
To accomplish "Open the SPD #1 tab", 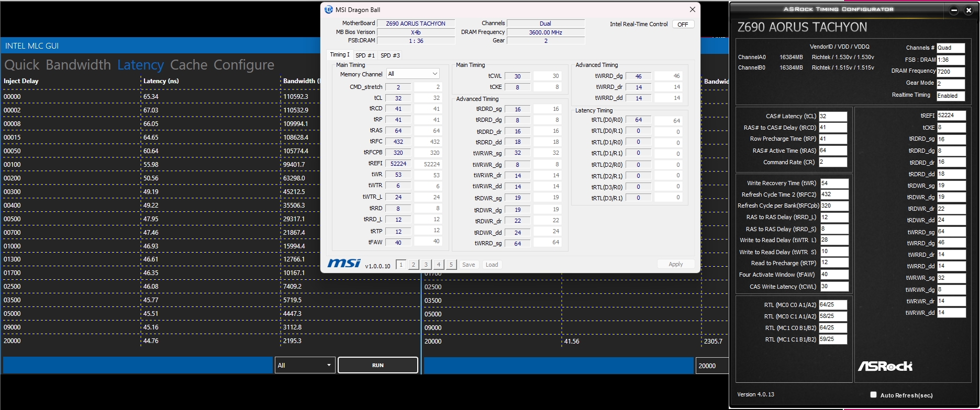I will 365,55.
